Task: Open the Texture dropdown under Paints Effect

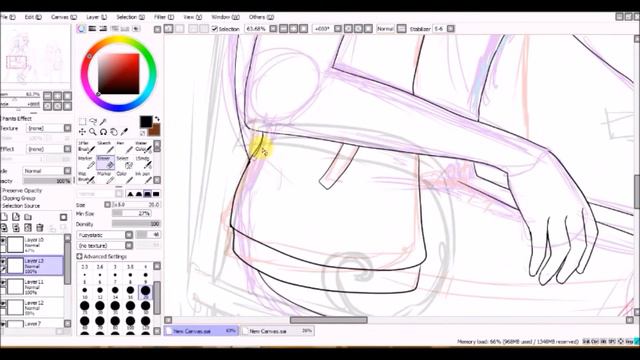Action: pyautogui.click(x=49, y=128)
